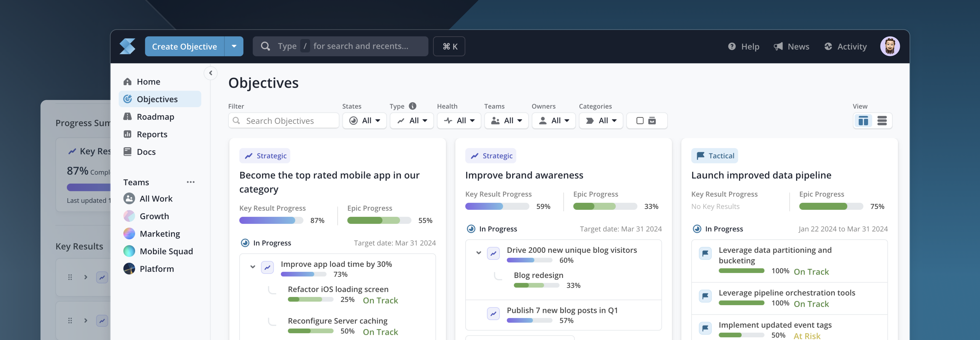This screenshot has height=340, width=980.
Task: Collapse the left navigation sidebar
Action: (x=211, y=73)
